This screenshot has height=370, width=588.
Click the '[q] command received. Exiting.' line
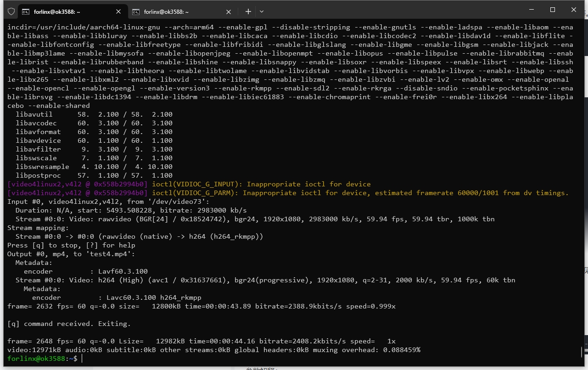pos(69,324)
